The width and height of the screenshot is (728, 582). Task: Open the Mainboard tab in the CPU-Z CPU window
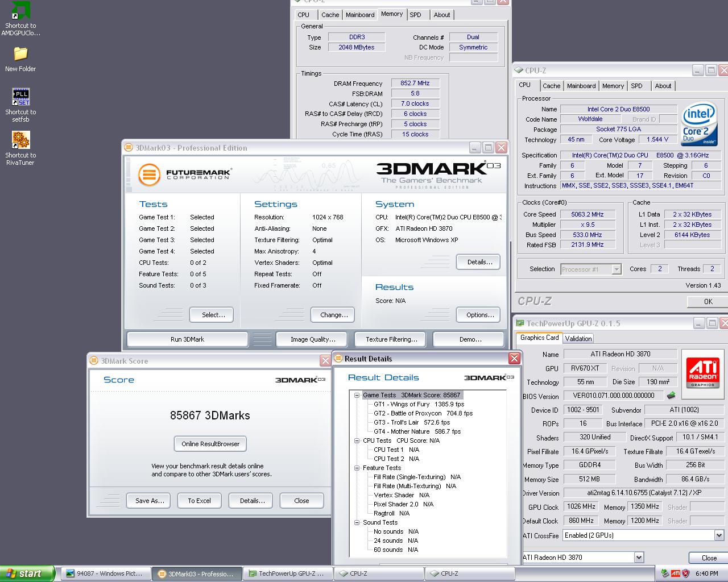click(581, 86)
